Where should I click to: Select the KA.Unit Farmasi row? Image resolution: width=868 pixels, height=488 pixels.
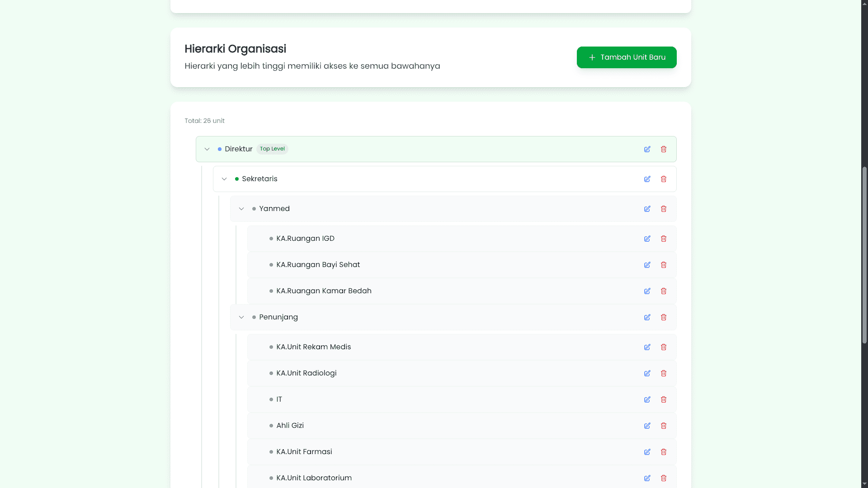point(304,451)
